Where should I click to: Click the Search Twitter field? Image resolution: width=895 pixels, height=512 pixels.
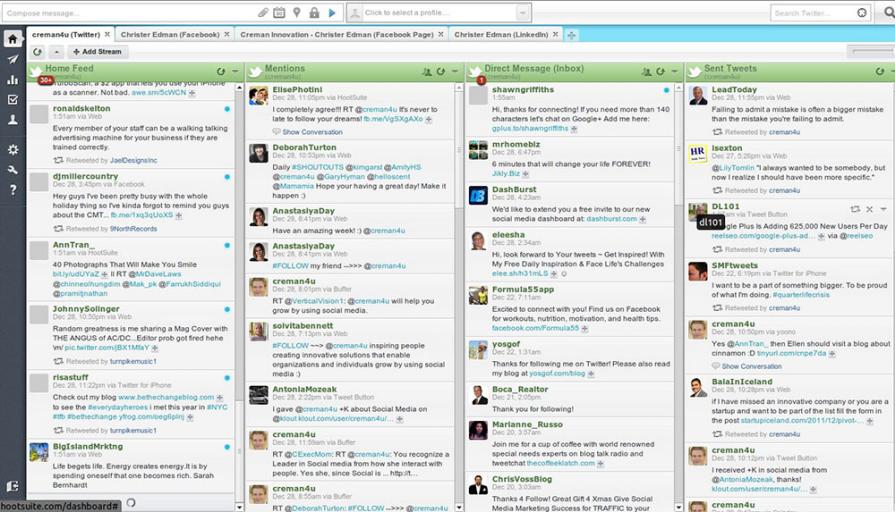click(813, 13)
